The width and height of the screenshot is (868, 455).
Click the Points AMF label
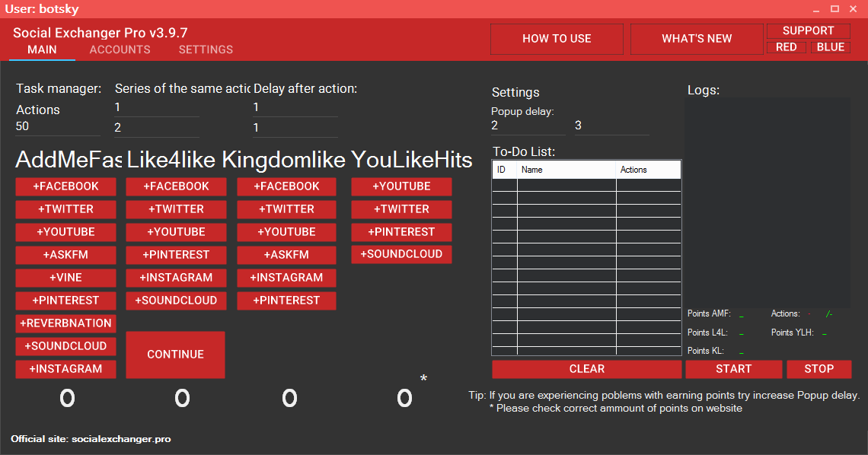click(x=709, y=313)
